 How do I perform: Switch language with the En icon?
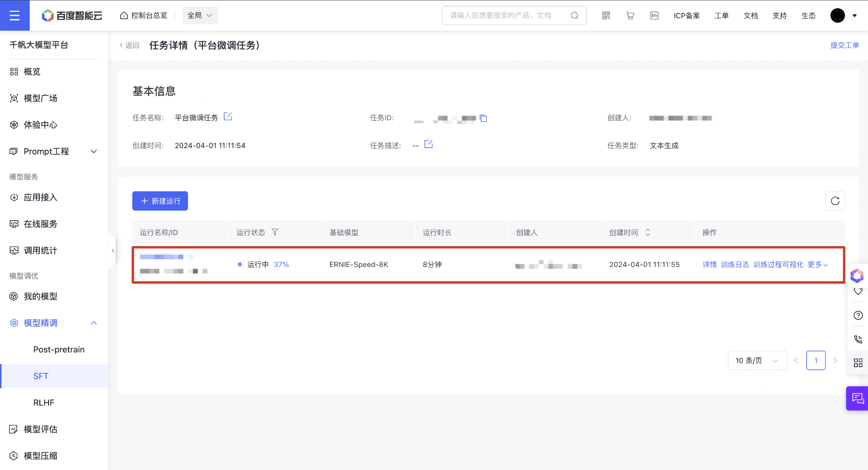click(654, 15)
